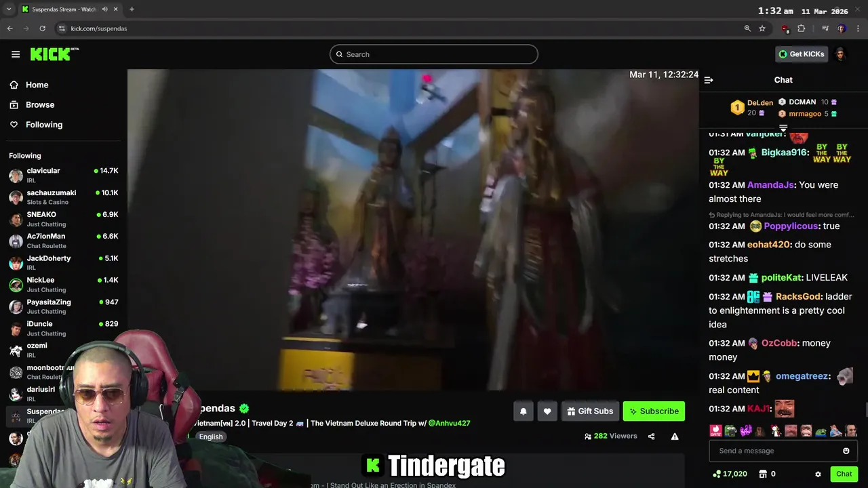
Task: Toggle stream notifications bell
Action: click(x=523, y=411)
